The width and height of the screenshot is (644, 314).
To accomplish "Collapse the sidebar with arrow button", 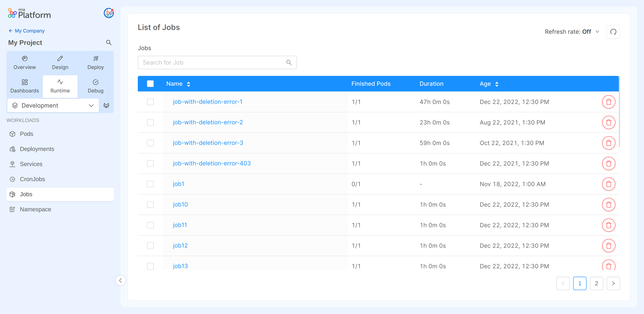I will (x=121, y=280).
